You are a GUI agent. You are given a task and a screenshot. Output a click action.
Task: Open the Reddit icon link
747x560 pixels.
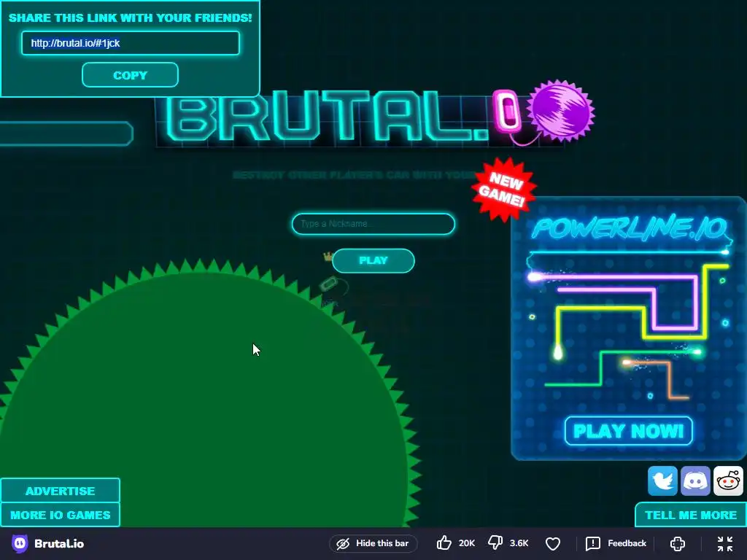728,481
